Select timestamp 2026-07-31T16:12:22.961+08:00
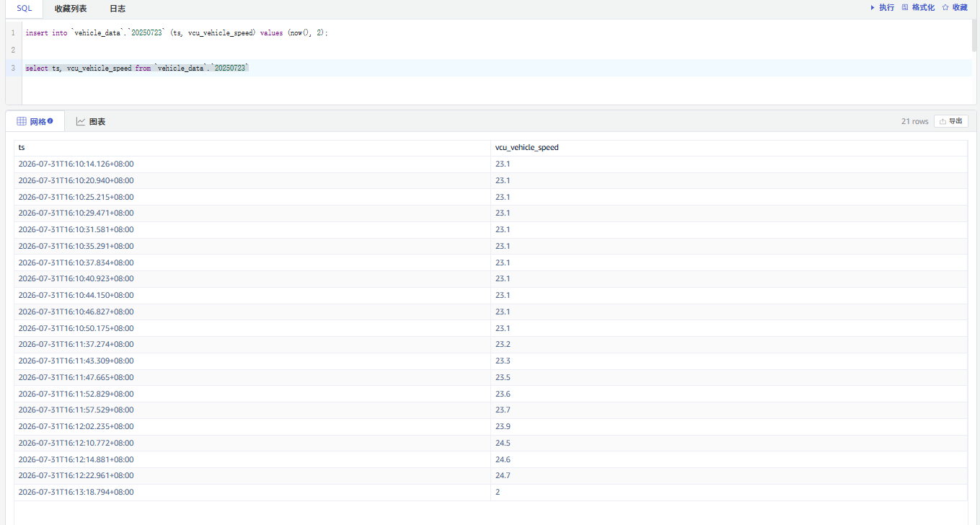This screenshot has height=525, width=980. click(76, 475)
